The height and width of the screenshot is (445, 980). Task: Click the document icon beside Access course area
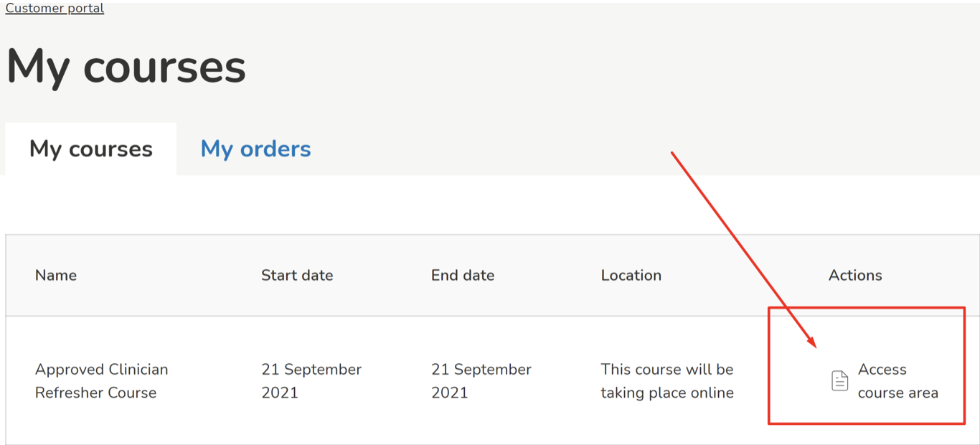pos(839,380)
